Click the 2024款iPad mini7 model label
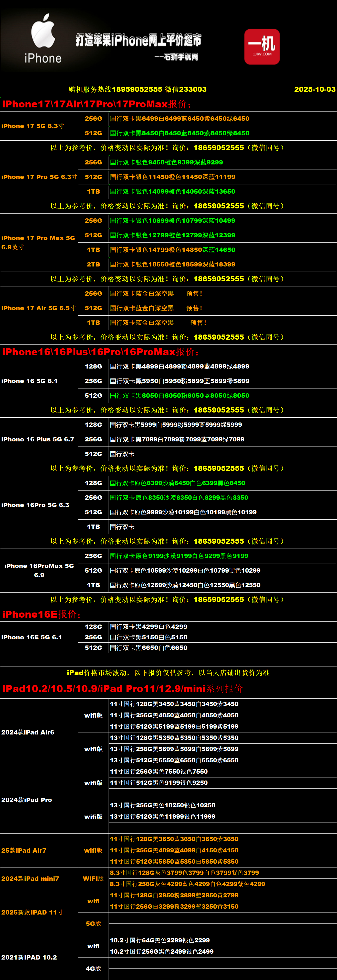This screenshot has height=980, width=337. tap(30, 878)
